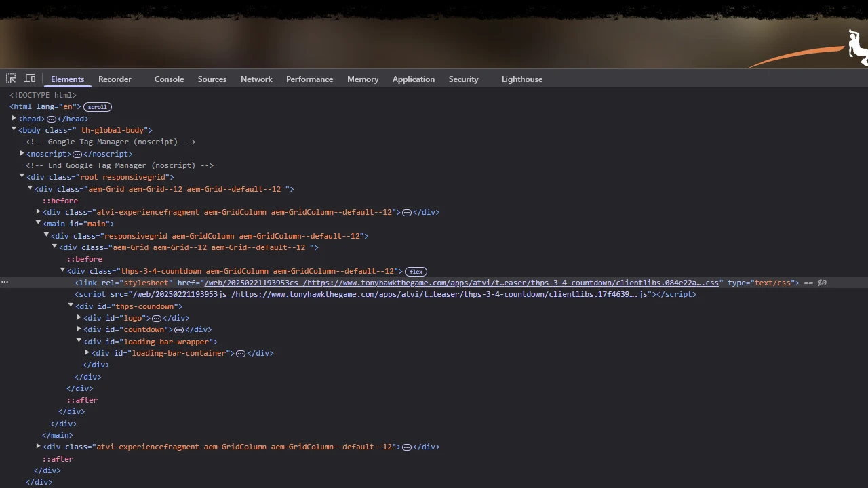The width and height of the screenshot is (868, 488).
Task: Open the stylesheet clientlibs .css link
Action: coord(462,283)
